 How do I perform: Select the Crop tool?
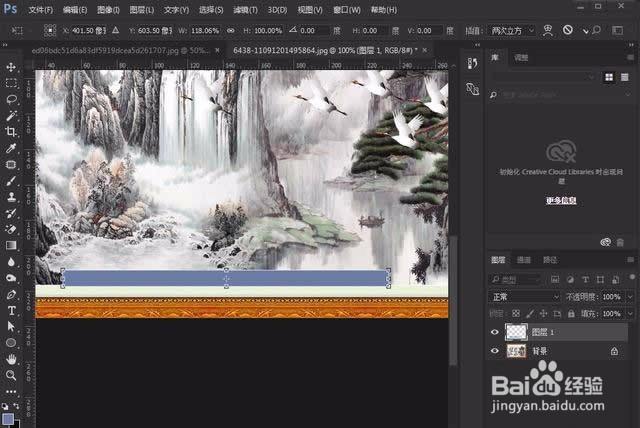coord(11,131)
